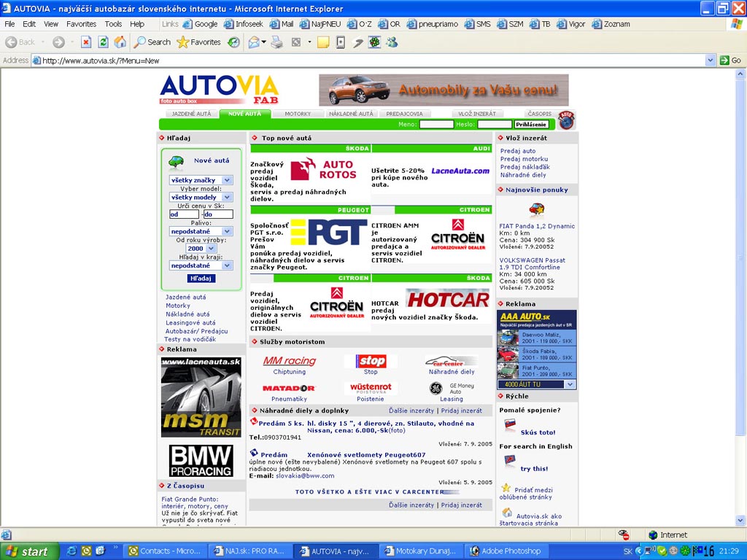
Task: Open the FIAT Panda 1,2 Dynamic listing
Action: (537, 226)
